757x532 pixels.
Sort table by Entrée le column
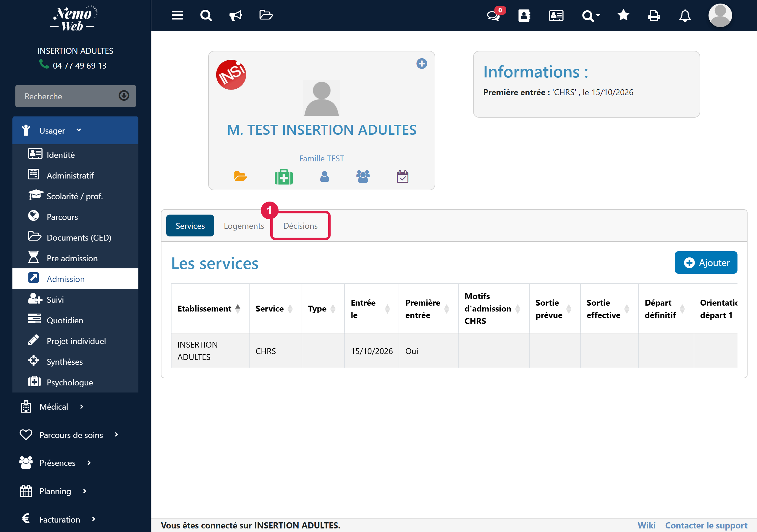coord(372,309)
